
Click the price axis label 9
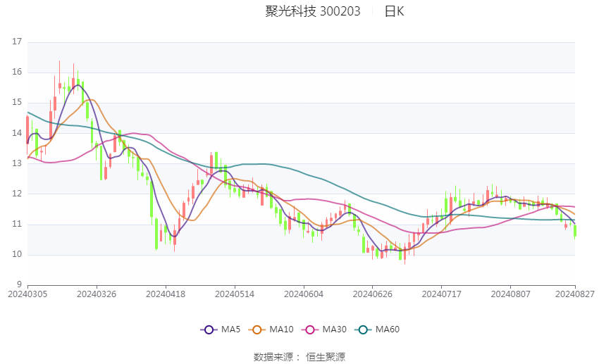tap(20, 284)
